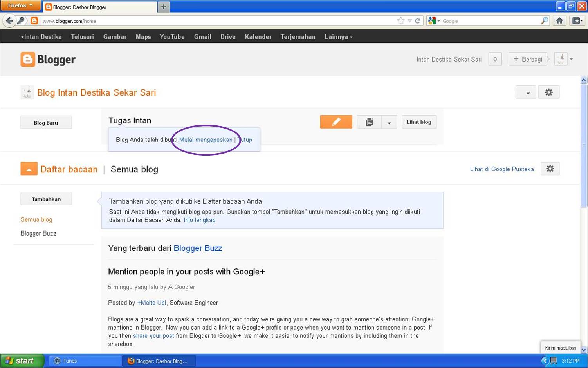Expand the dropdown arrow beside posts icon
This screenshot has width=588, height=368.
click(x=389, y=122)
